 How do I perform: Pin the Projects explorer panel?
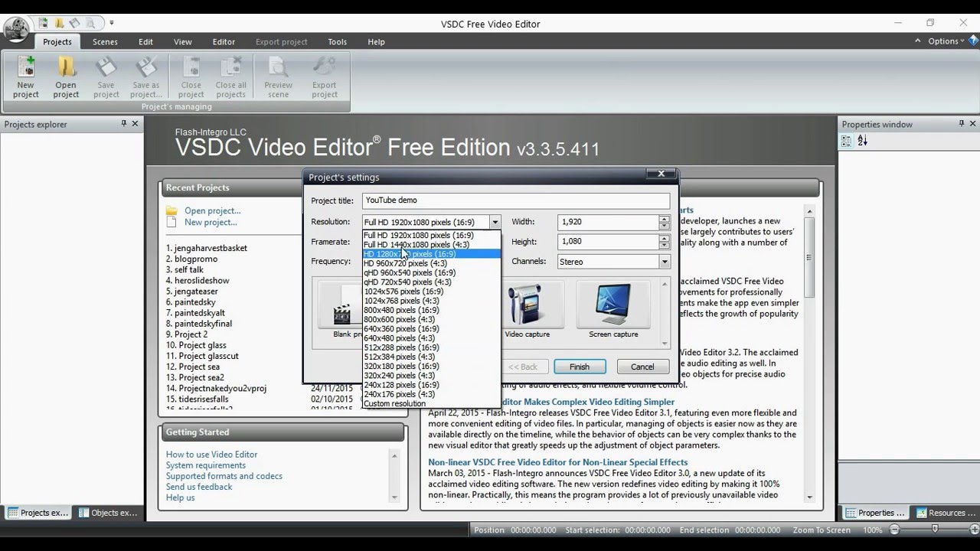(x=124, y=124)
